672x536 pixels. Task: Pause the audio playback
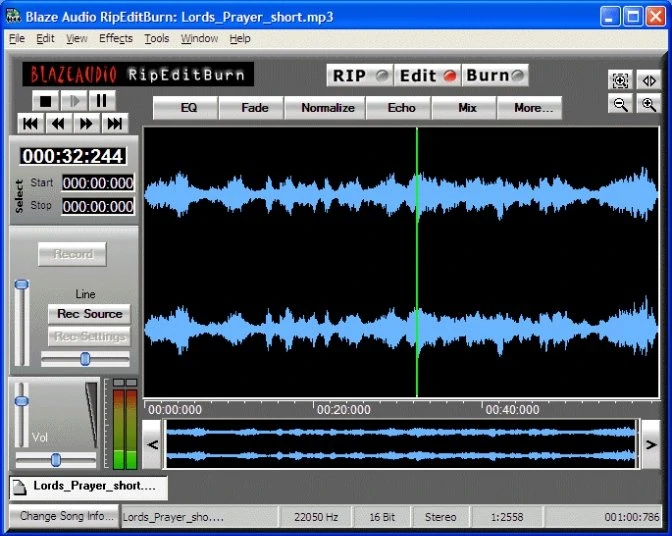(x=102, y=101)
